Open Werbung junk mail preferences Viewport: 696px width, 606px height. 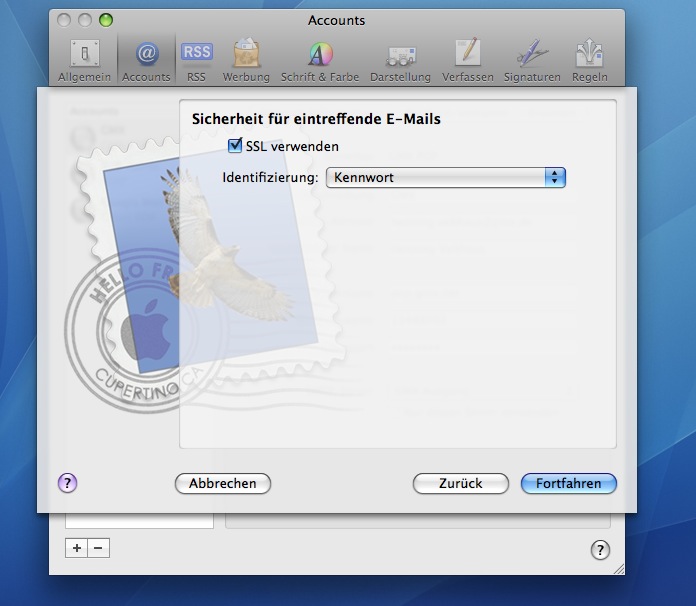pos(246,61)
